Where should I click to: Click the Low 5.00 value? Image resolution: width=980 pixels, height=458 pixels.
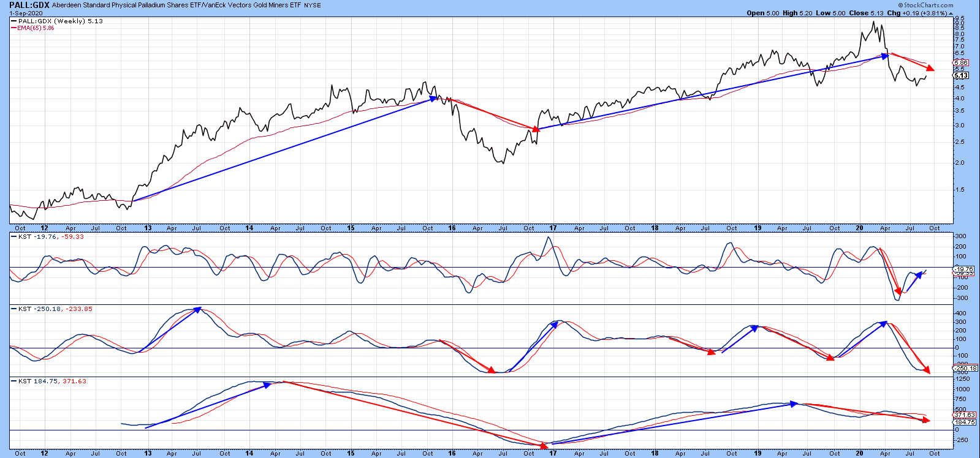[830, 13]
